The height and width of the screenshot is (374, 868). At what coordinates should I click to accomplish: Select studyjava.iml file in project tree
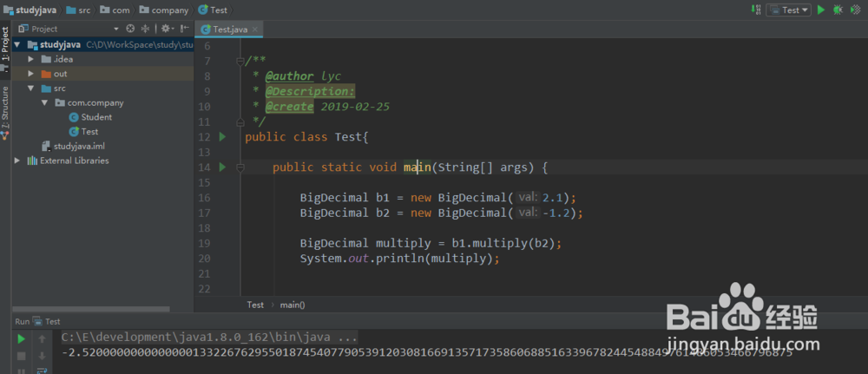point(74,146)
